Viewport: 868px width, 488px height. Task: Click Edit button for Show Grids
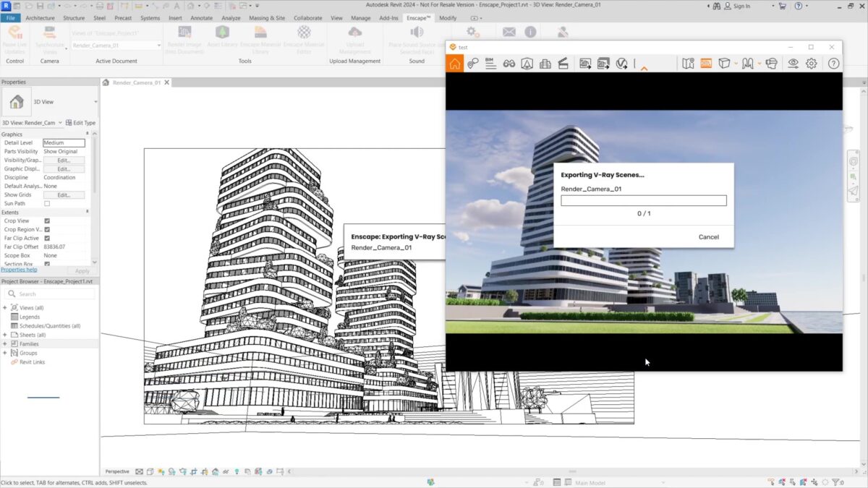(64, 195)
